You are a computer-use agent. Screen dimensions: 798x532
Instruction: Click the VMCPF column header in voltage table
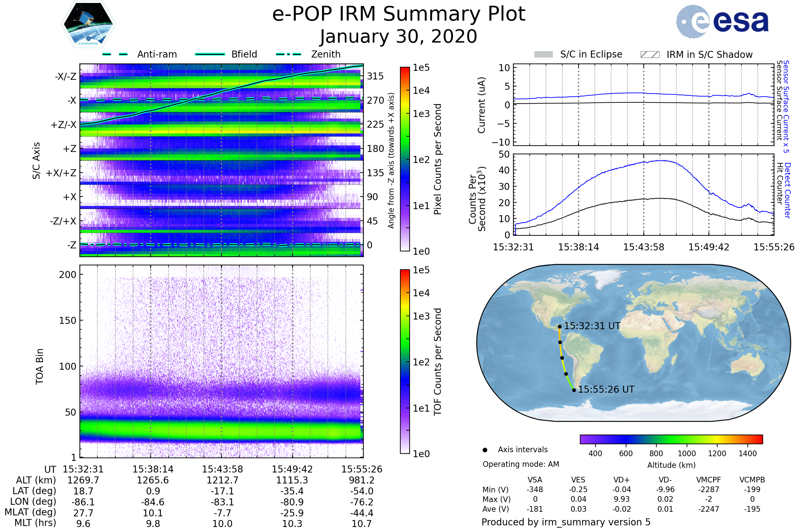[x=709, y=480]
